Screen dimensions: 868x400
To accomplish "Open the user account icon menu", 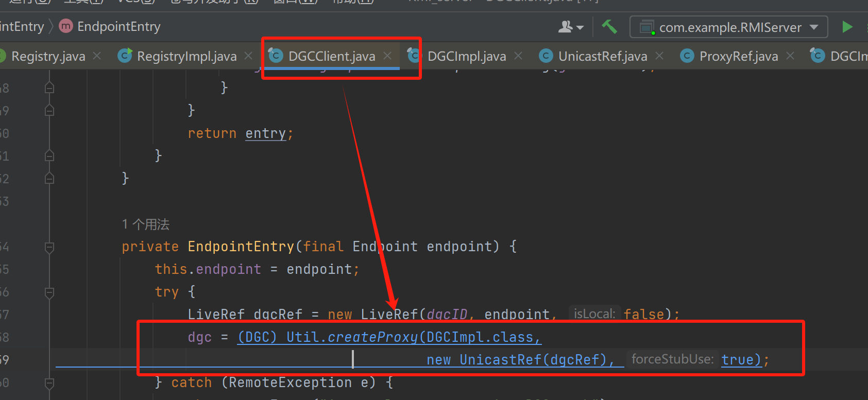I will [570, 27].
